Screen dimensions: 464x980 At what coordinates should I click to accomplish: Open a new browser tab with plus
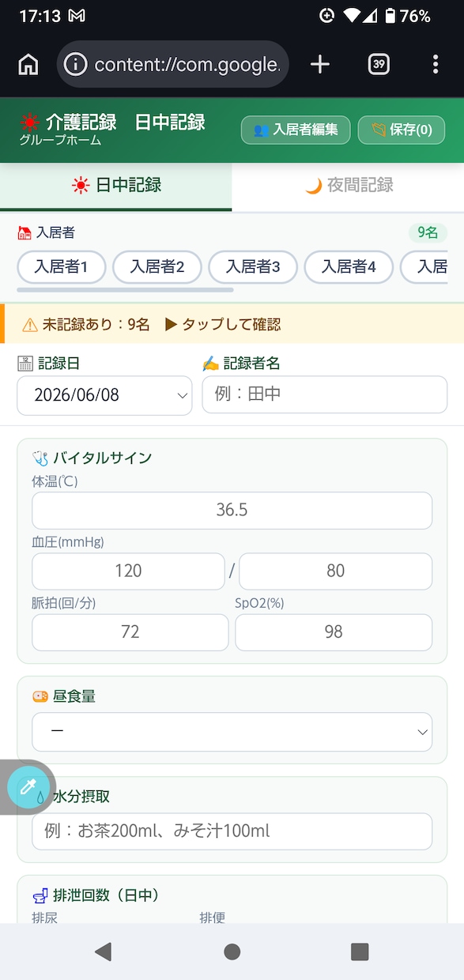pos(320,64)
